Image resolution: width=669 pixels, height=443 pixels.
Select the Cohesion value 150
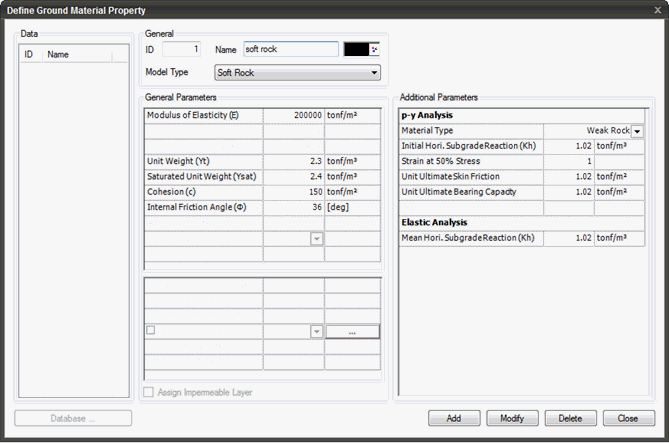click(294, 192)
